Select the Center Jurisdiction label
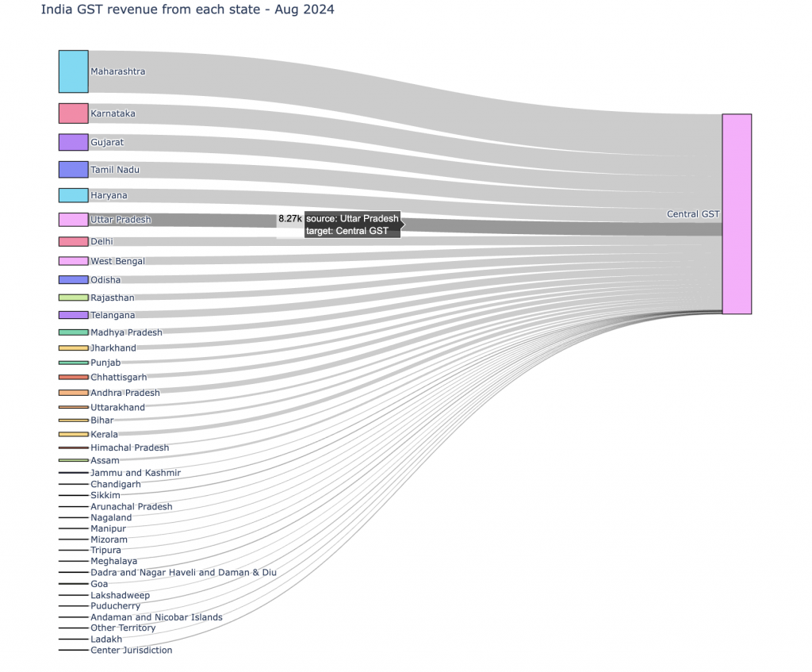 click(x=131, y=651)
